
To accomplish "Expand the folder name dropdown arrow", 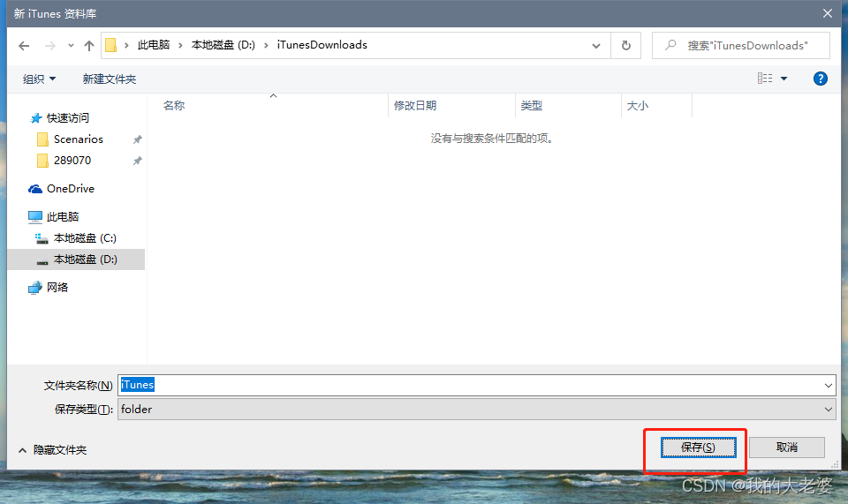I will tap(828, 385).
